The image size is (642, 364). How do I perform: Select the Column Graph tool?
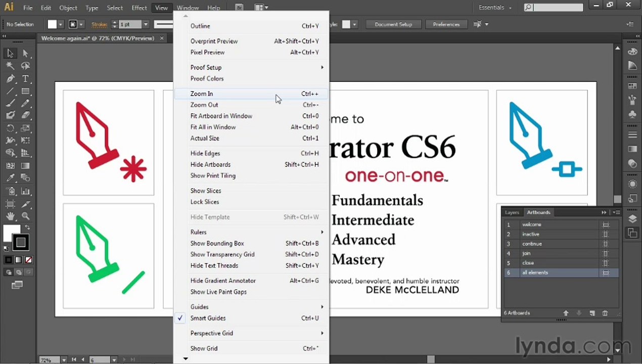point(25,192)
